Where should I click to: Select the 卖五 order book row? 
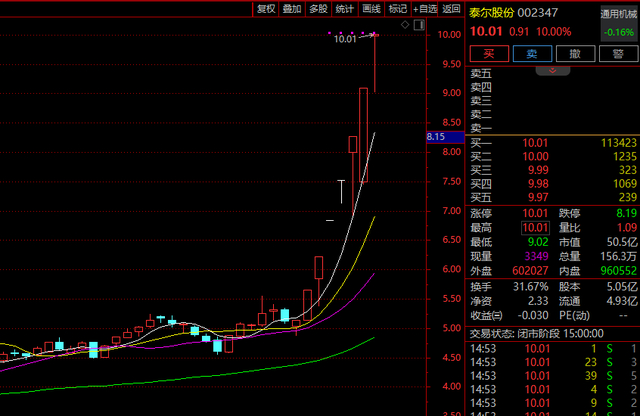(x=553, y=74)
